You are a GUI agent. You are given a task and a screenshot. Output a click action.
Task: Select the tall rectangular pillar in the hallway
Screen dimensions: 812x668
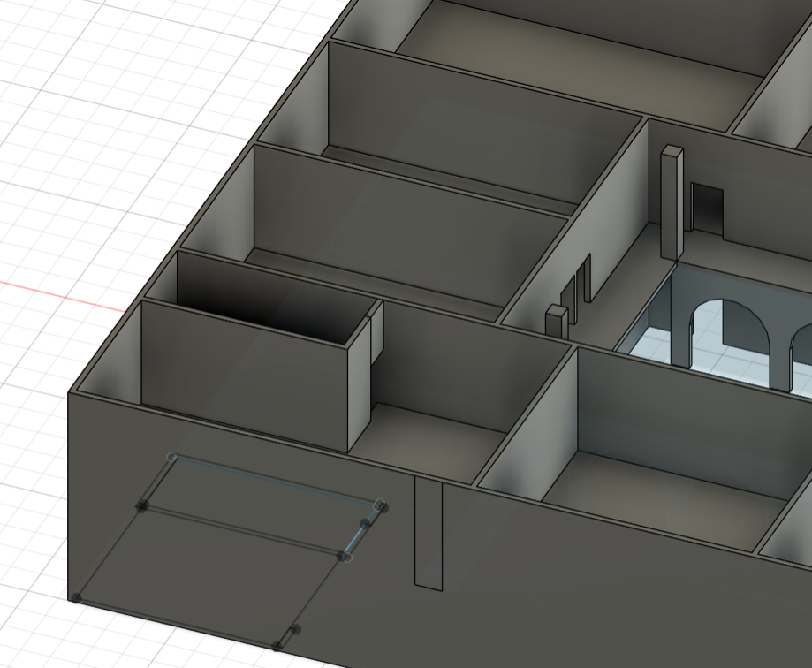pos(672,201)
